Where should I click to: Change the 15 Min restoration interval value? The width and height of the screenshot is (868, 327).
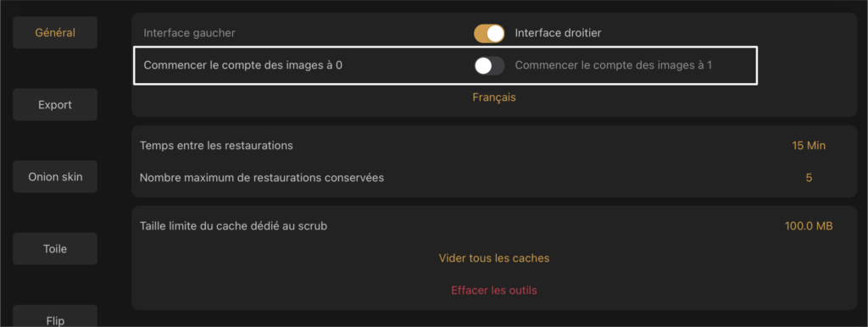[x=809, y=146]
